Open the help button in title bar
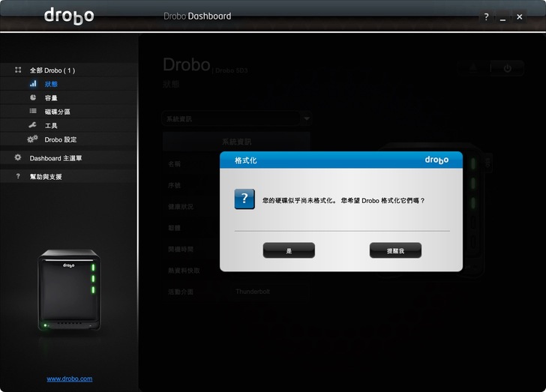The height and width of the screenshot is (392, 546). tap(486, 16)
